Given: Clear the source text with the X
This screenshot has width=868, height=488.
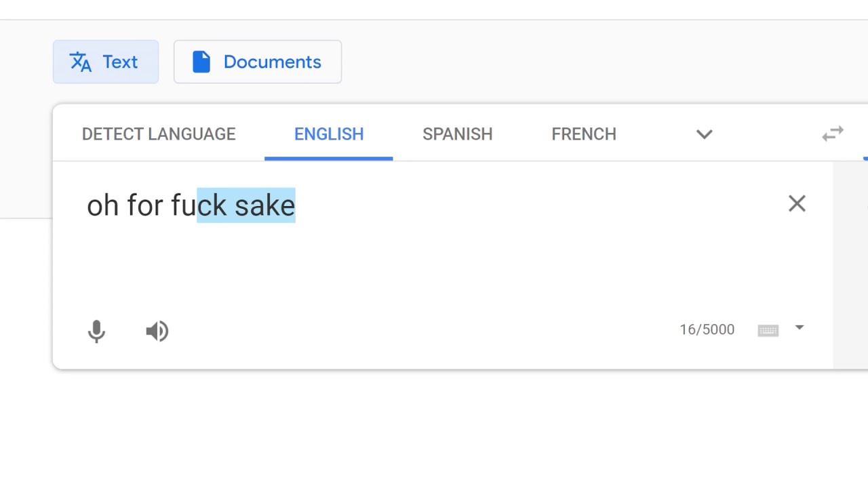Looking at the screenshot, I should [797, 203].
